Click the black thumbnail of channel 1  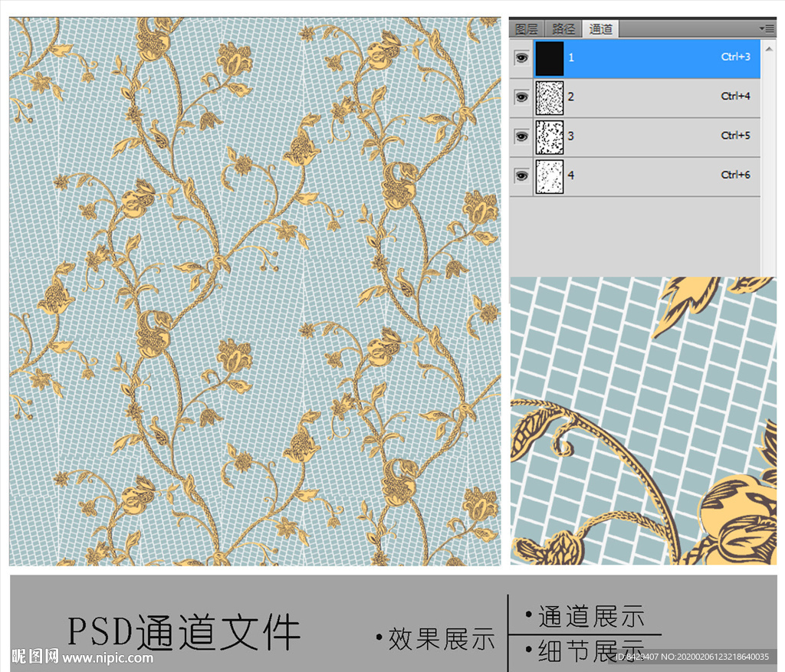tap(549, 58)
